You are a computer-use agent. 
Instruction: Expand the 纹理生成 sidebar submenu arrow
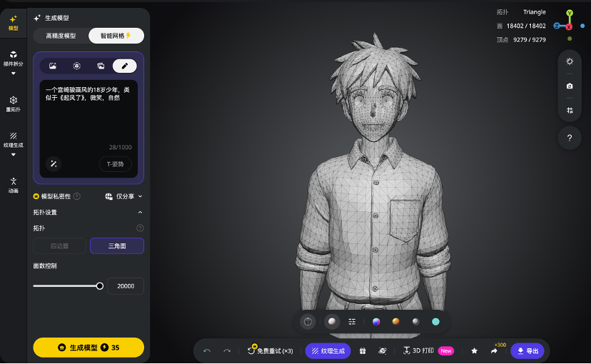[13, 153]
